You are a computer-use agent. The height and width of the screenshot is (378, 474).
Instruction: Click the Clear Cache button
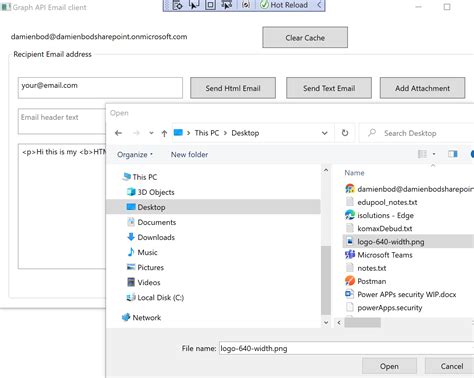click(305, 37)
